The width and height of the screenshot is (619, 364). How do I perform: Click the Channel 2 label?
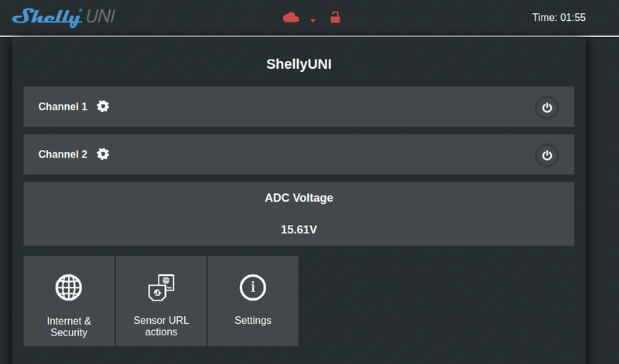[63, 154]
